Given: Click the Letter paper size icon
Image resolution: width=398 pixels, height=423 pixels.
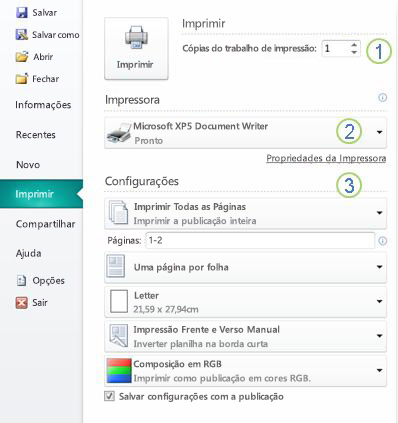Looking at the screenshot, I should click(119, 301).
